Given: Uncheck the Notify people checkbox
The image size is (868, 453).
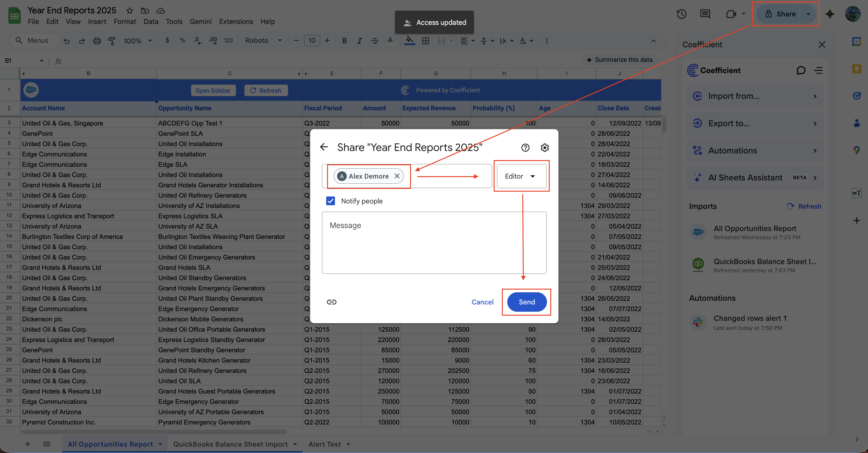Looking at the screenshot, I should (330, 201).
